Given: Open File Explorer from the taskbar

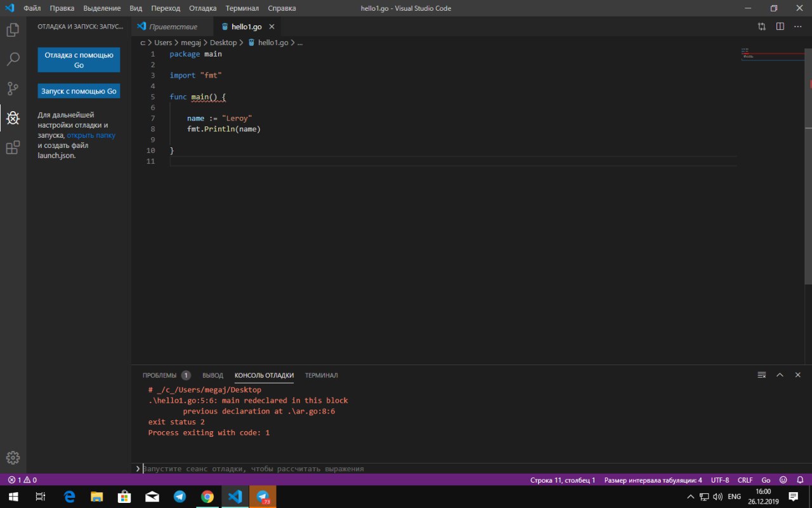Looking at the screenshot, I should point(97,497).
